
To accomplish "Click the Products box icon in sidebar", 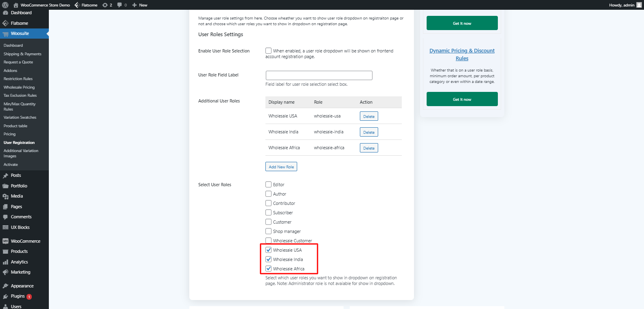I will [6, 252].
